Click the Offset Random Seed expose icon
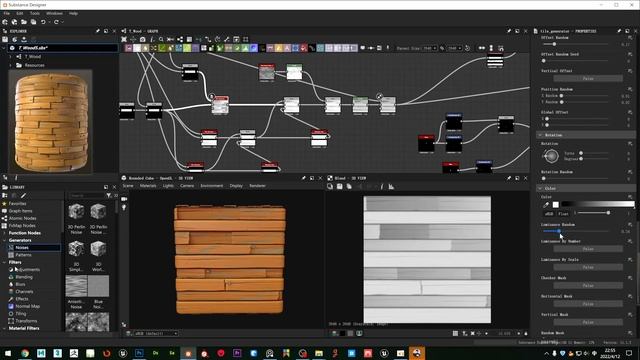The image size is (640, 360). click(630, 54)
